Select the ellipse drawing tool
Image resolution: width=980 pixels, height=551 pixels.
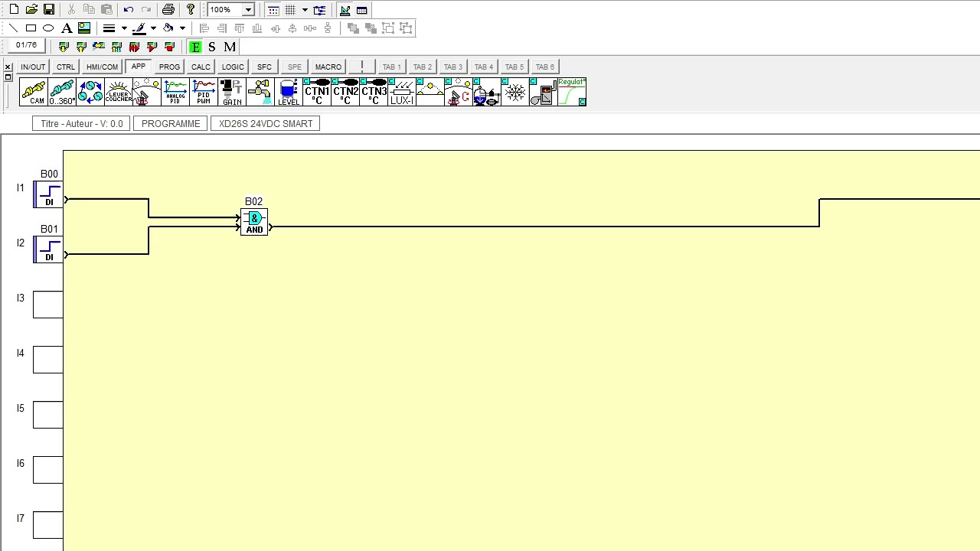tap(48, 28)
